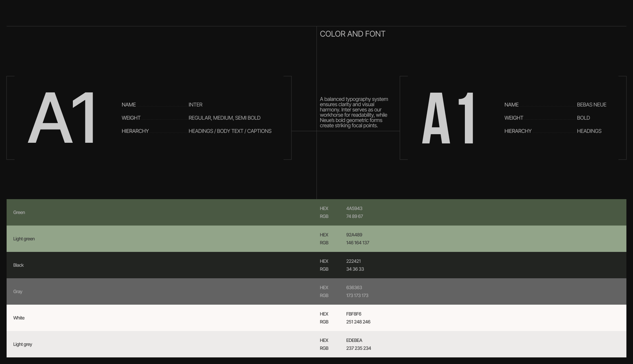Click the hex value 92A489

354,235
